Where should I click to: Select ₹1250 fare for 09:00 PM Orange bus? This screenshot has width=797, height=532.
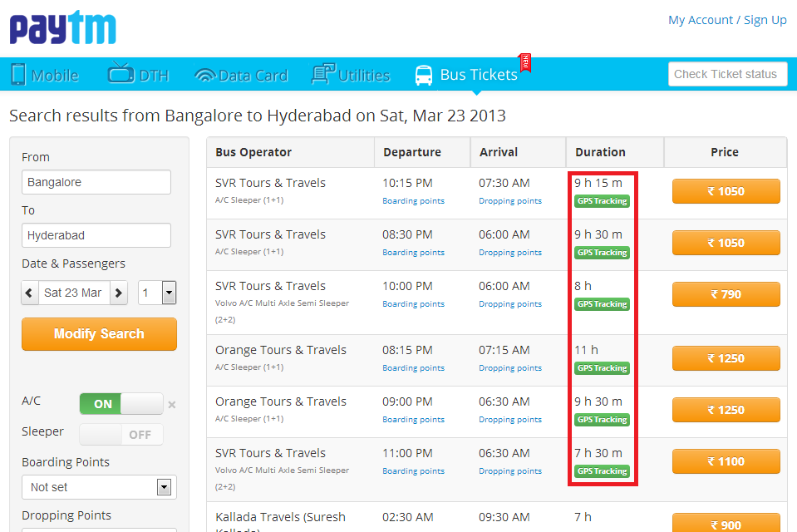[x=726, y=410]
